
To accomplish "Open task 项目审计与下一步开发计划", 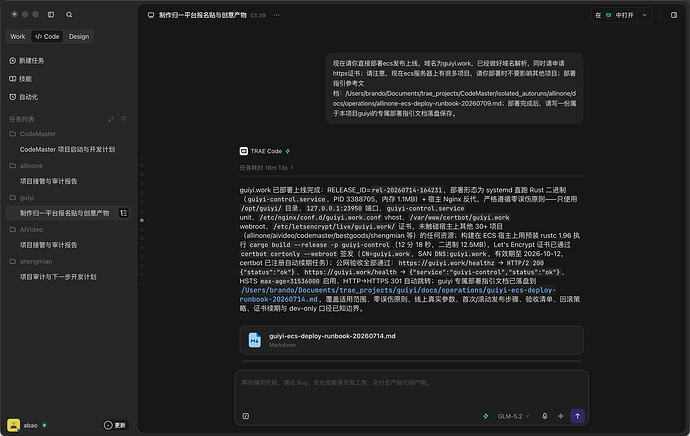I will (x=58, y=277).
